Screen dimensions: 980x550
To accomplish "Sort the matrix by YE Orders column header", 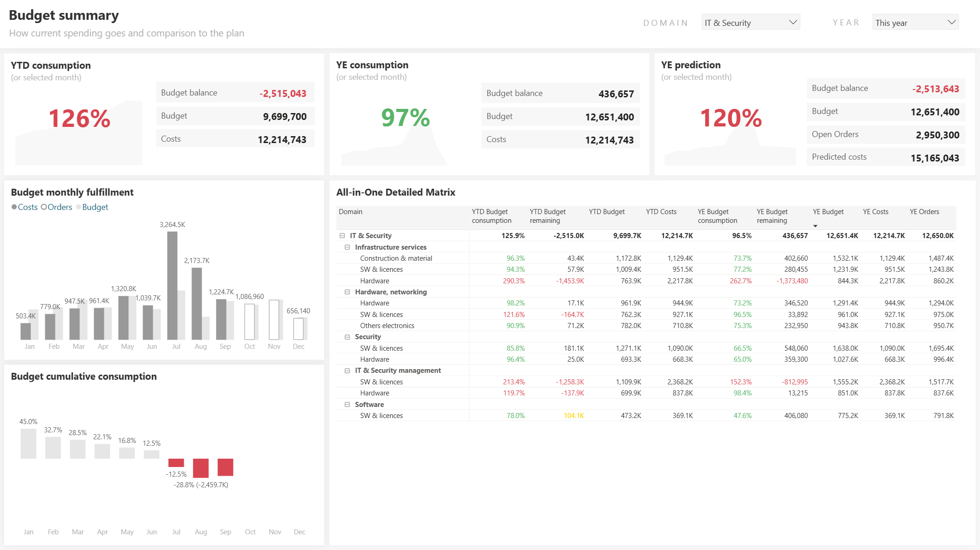I will [925, 211].
